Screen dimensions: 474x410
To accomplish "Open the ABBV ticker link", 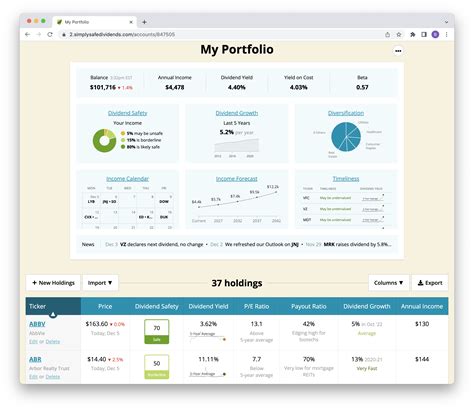I will point(37,324).
